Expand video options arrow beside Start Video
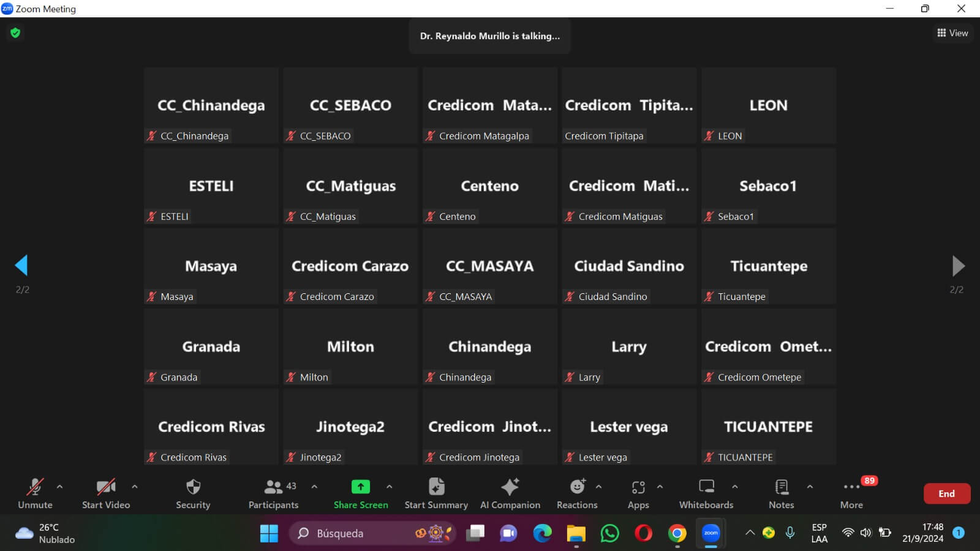 pos(135,487)
